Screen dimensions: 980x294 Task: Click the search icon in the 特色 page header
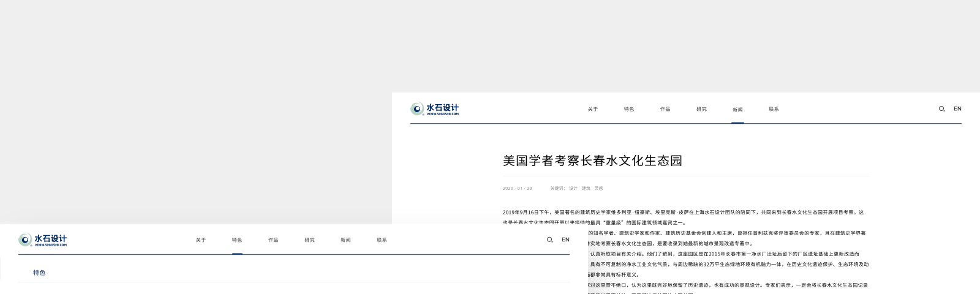549,240
